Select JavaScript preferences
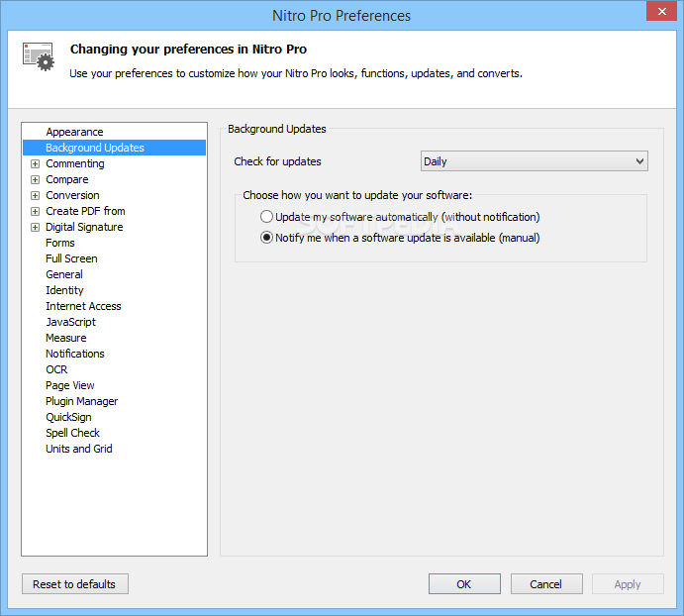This screenshot has height=616, width=684. [70, 322]
